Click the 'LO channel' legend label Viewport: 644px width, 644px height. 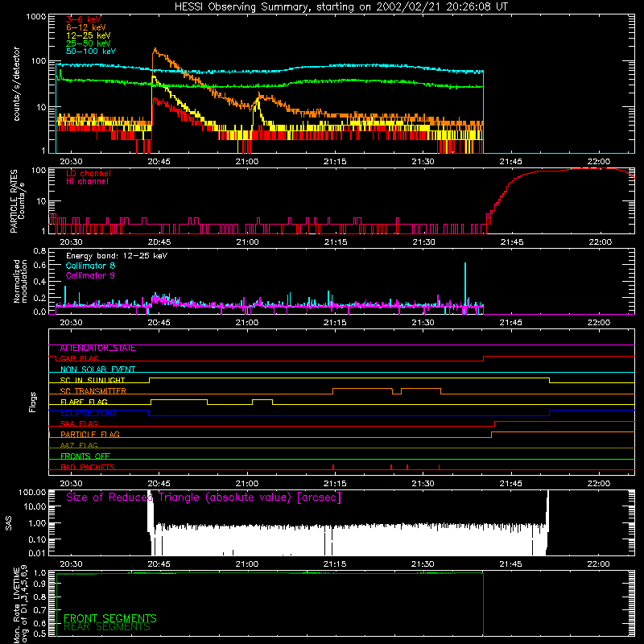(89, 173)
